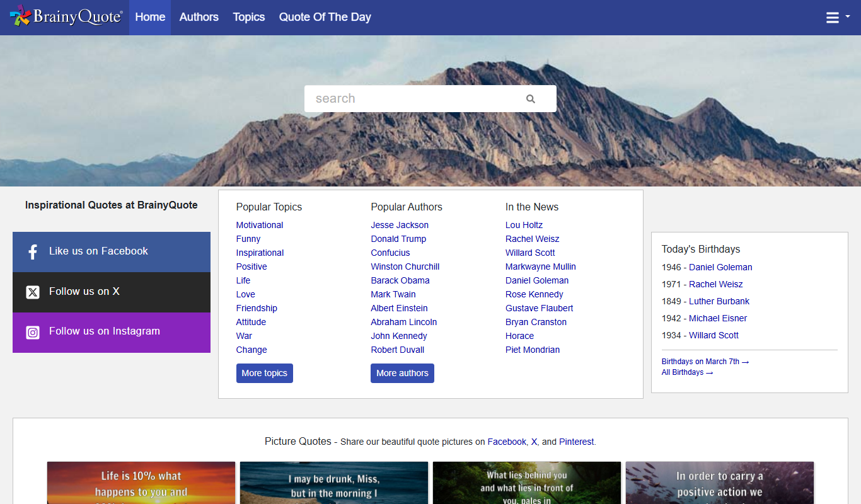The width and height of the screenshot is (861, 504).
Task: Open the positive action picture quote
Action: point(720,483)
